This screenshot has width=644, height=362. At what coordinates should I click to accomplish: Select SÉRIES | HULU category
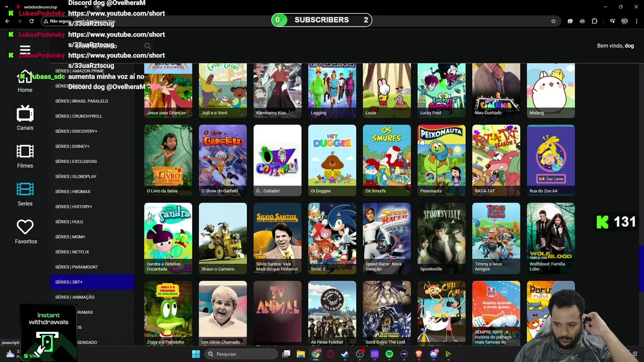93,222
